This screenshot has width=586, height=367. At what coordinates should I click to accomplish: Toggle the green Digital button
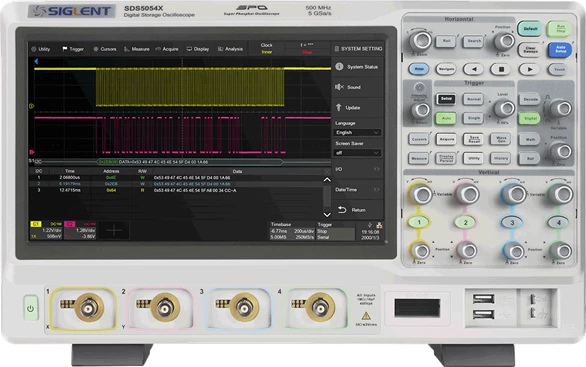[530, 118]
